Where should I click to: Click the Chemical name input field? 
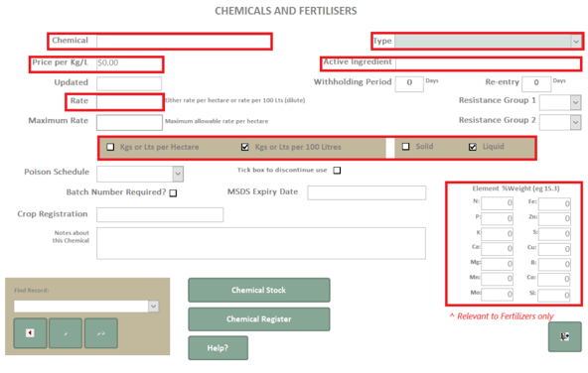[x=184, y=42]
